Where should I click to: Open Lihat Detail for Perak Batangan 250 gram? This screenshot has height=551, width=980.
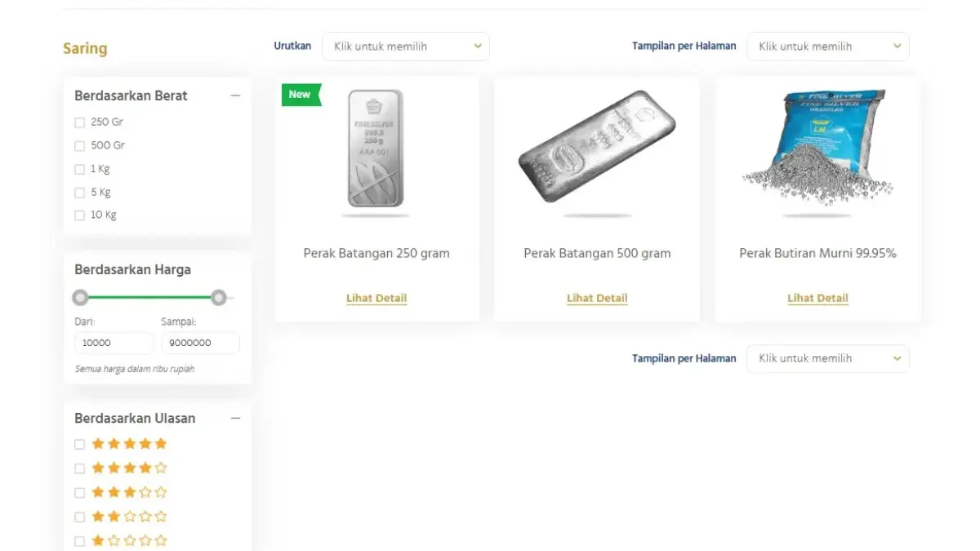[376, 298]
